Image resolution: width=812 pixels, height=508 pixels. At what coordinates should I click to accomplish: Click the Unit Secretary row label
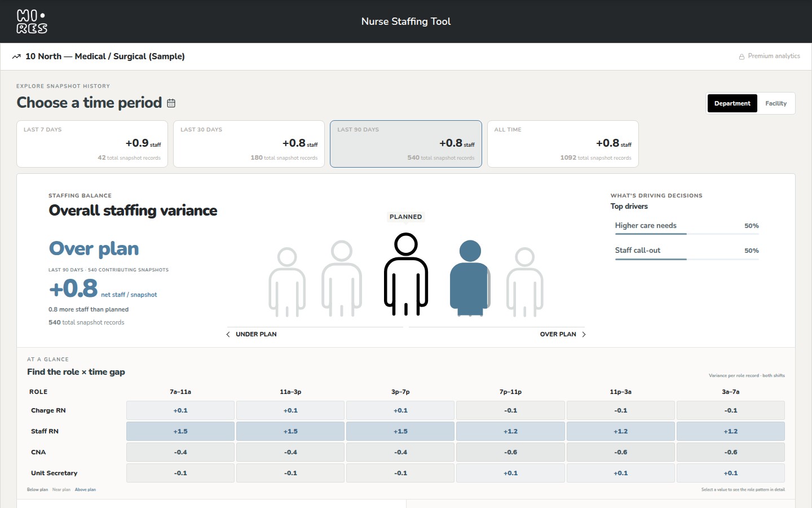pyautogui.click(x=54, y=473)
